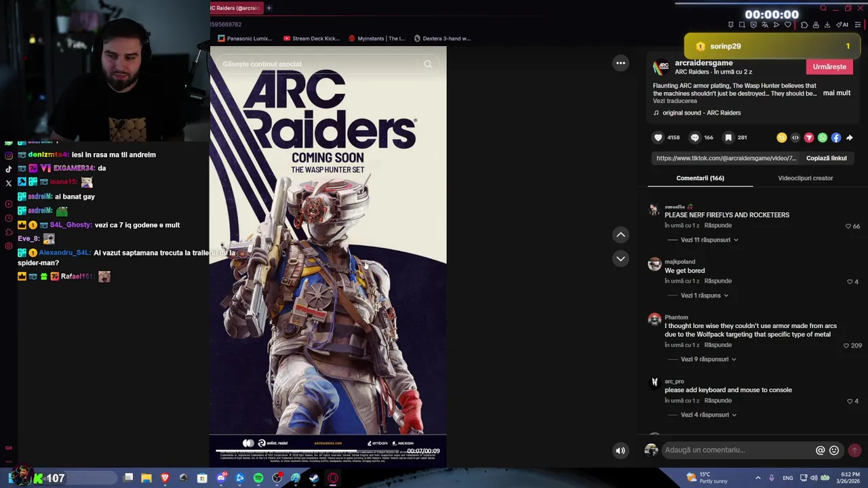Mute the video with speaker icon

[x=620, y=451]
